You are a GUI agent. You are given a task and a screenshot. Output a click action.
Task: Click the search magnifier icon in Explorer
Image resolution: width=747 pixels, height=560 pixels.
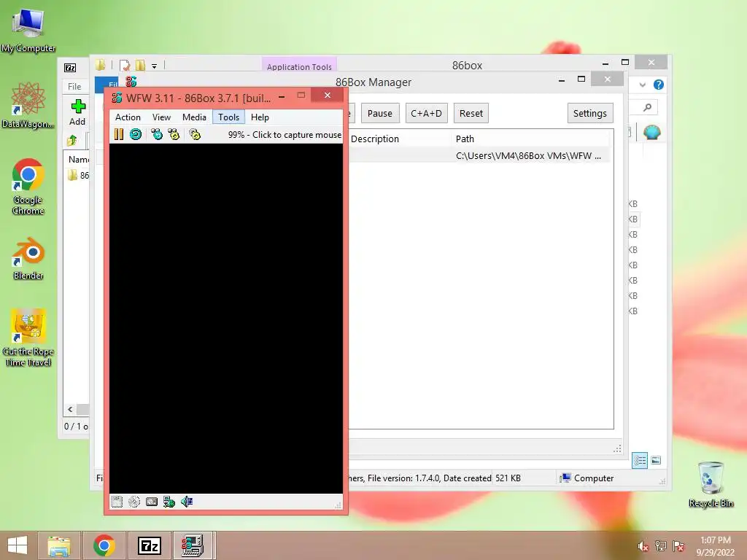tap(647, 108)
